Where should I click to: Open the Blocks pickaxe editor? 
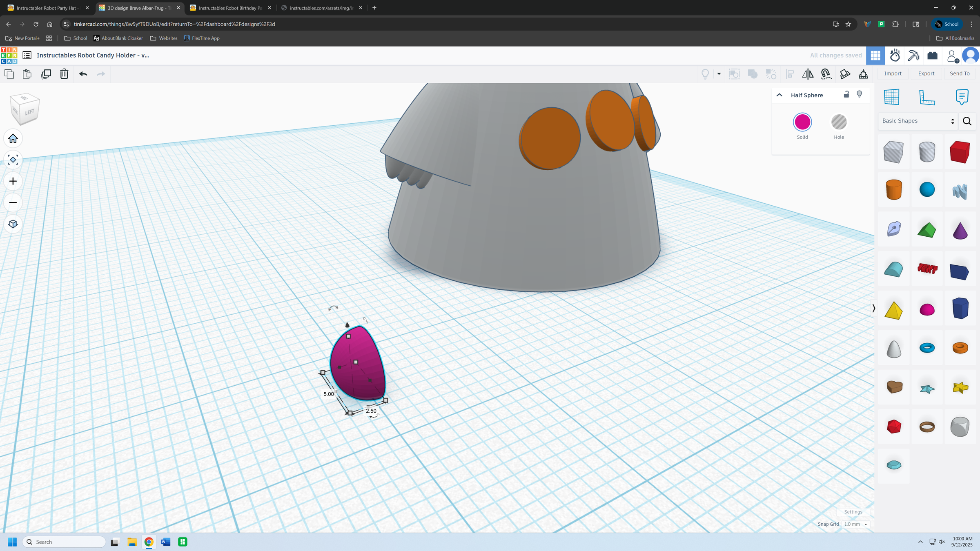913,56
